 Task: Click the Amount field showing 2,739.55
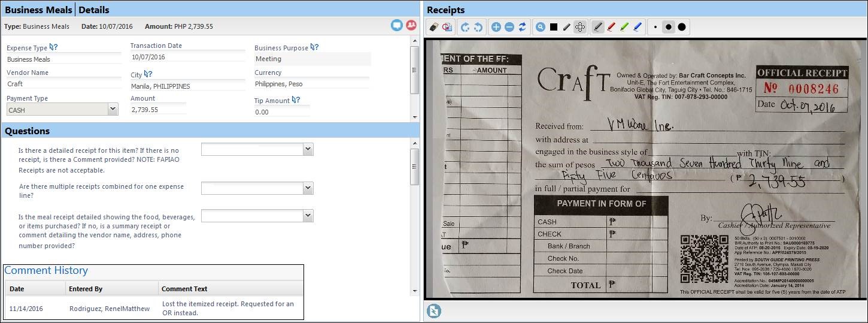158,110
